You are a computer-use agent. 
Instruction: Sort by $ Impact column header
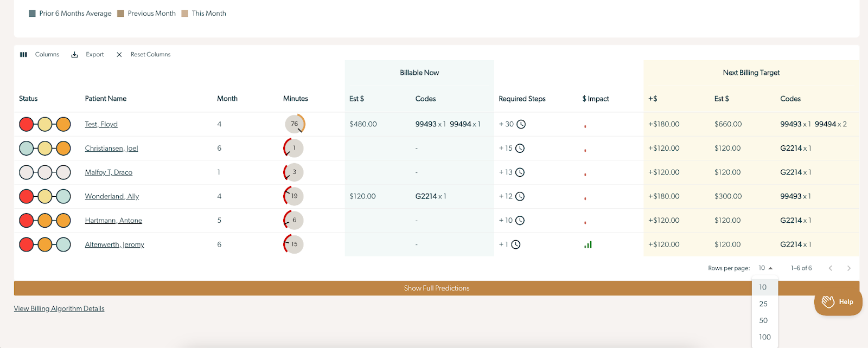596,99
